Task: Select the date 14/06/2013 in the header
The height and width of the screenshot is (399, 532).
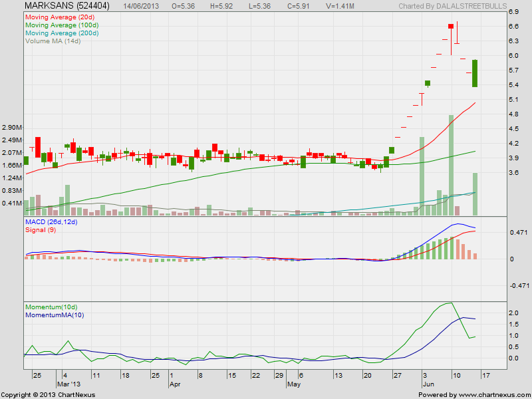Action: coord(141,6)
